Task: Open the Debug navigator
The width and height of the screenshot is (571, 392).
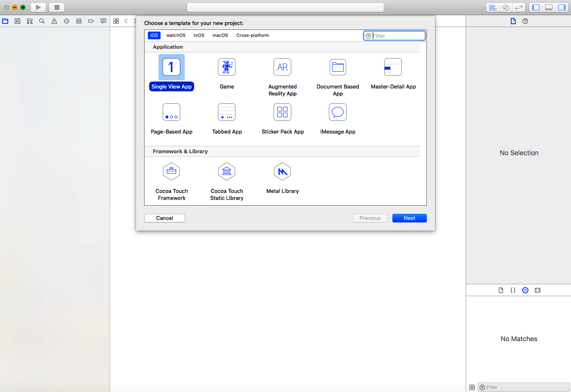Action: [79, 21]
